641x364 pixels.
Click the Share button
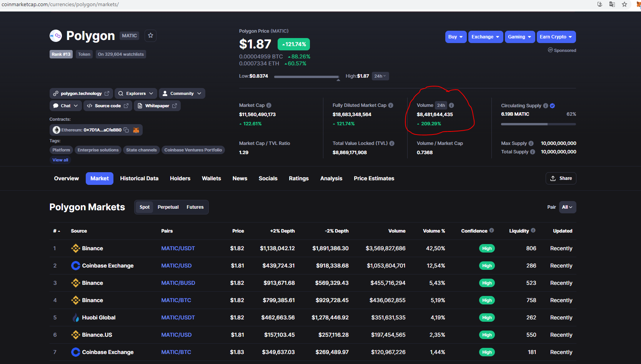pos(561,178)
